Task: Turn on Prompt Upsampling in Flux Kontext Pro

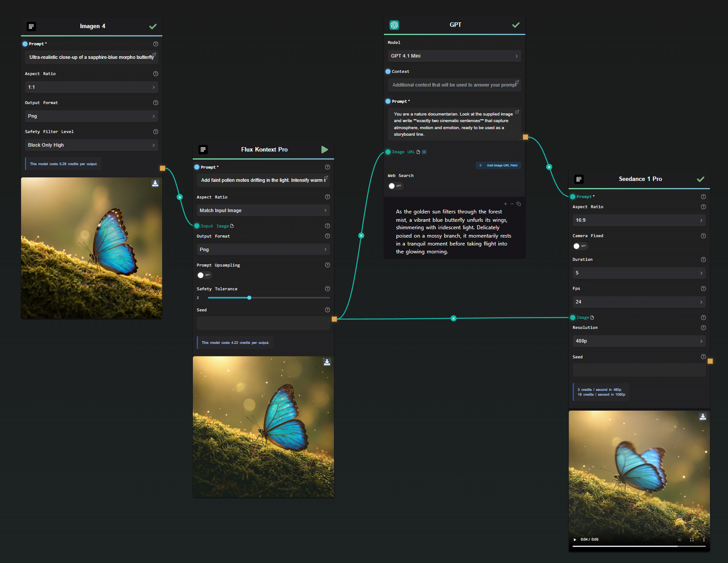Action: click(204, 275)
